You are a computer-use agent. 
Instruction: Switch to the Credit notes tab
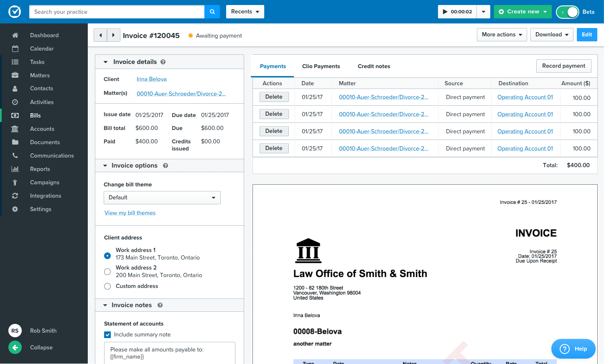point(374,66)
